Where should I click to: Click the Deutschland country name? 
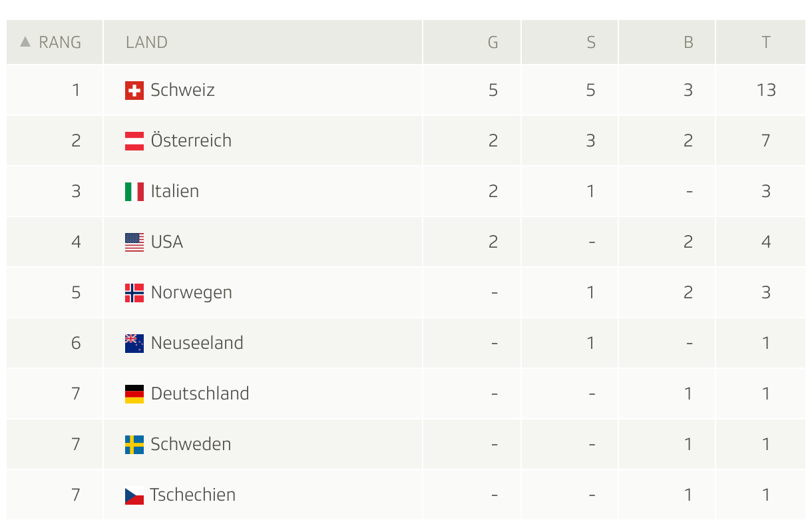(200, 394)
